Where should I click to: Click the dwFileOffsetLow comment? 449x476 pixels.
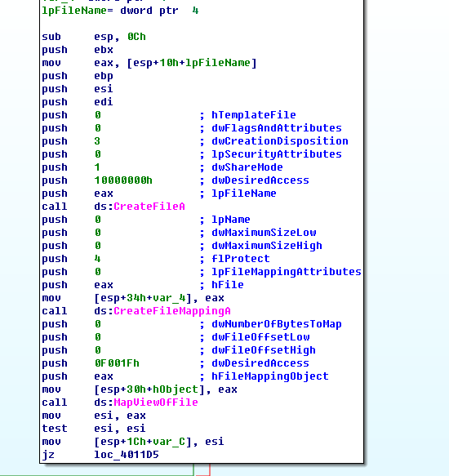pos(260,337)
